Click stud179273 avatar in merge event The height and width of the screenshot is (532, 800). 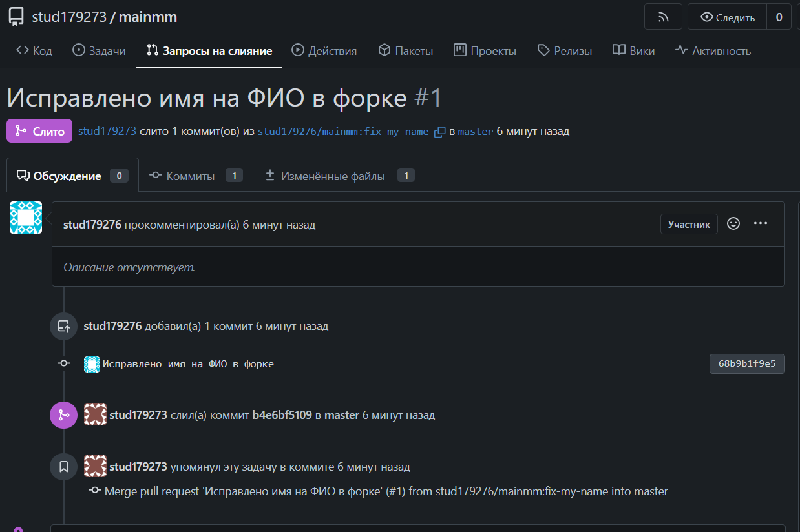95,414
